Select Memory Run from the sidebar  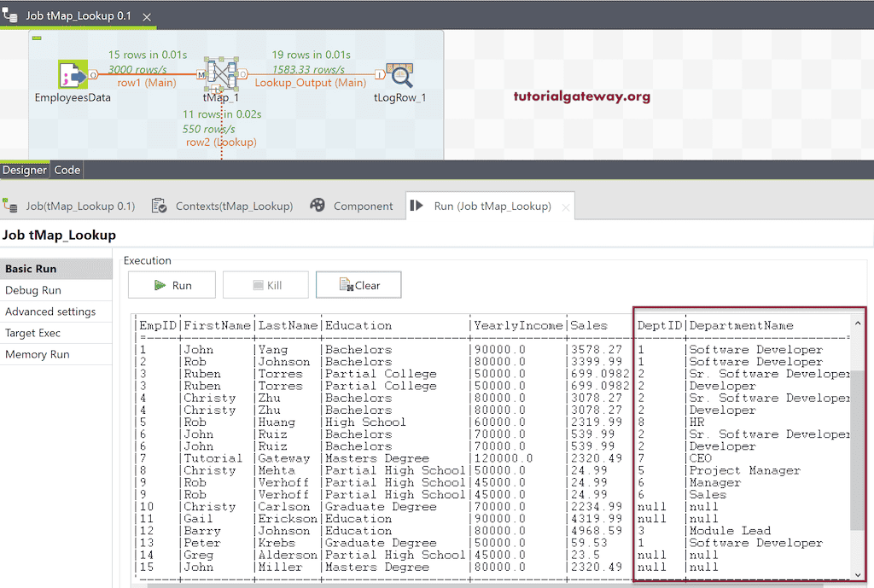(x=36, y=353)
